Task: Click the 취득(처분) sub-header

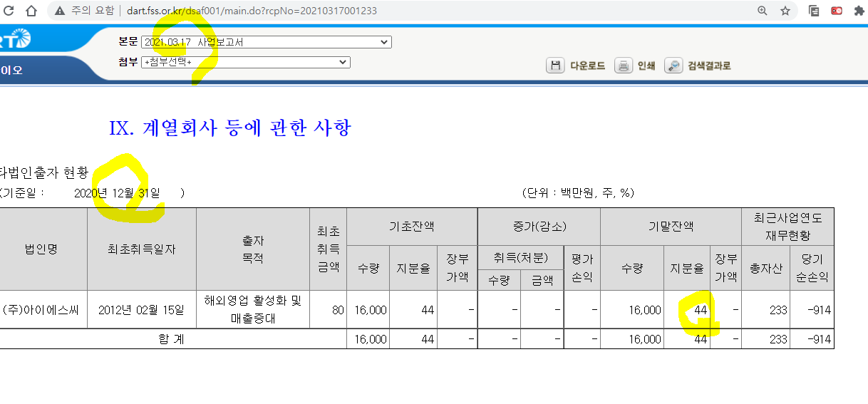Action: coord(520,258)
